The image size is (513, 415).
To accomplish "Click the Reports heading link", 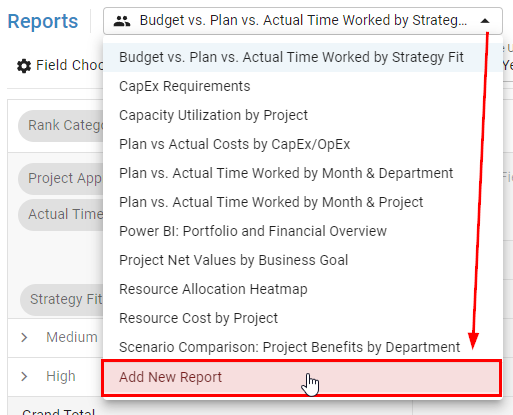I will coord(43,21).
